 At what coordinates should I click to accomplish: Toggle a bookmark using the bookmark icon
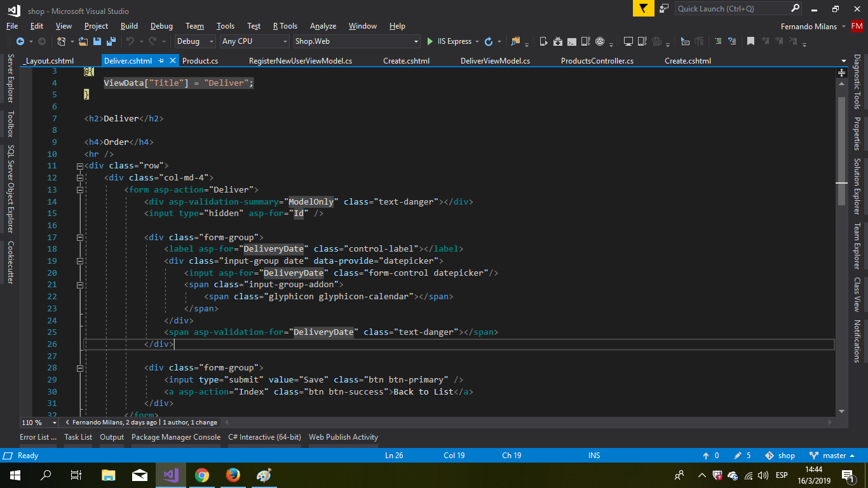tap(750, 41)
